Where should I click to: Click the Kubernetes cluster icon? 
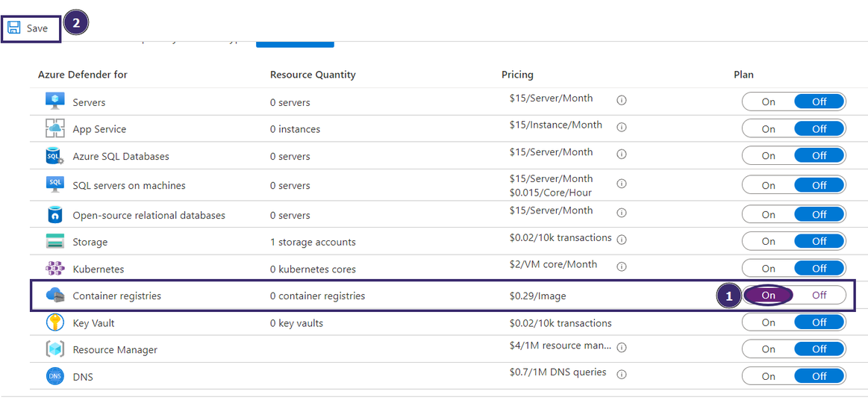coord(55,269)
